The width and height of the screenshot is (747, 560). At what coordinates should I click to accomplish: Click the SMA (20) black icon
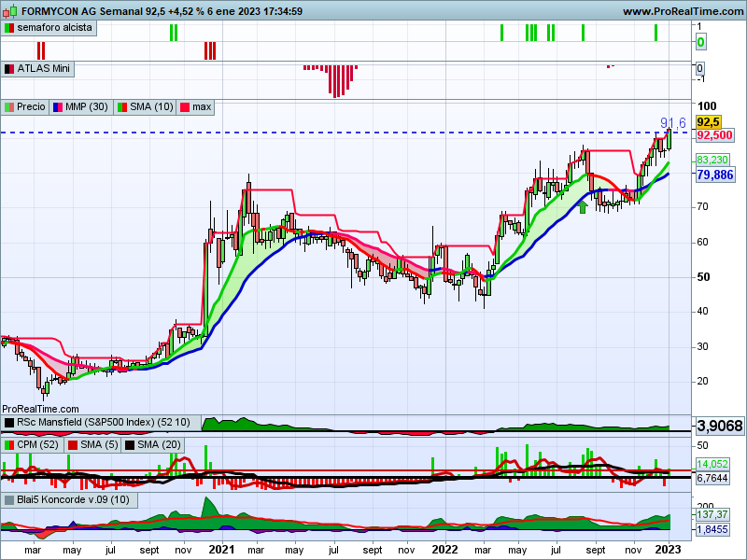point(130,445)
